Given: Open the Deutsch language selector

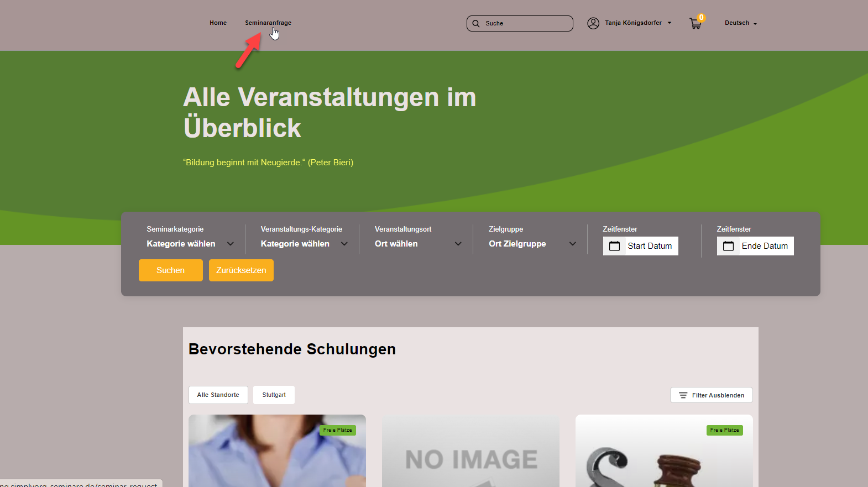Looking at the screenshot, I should 740,23.
